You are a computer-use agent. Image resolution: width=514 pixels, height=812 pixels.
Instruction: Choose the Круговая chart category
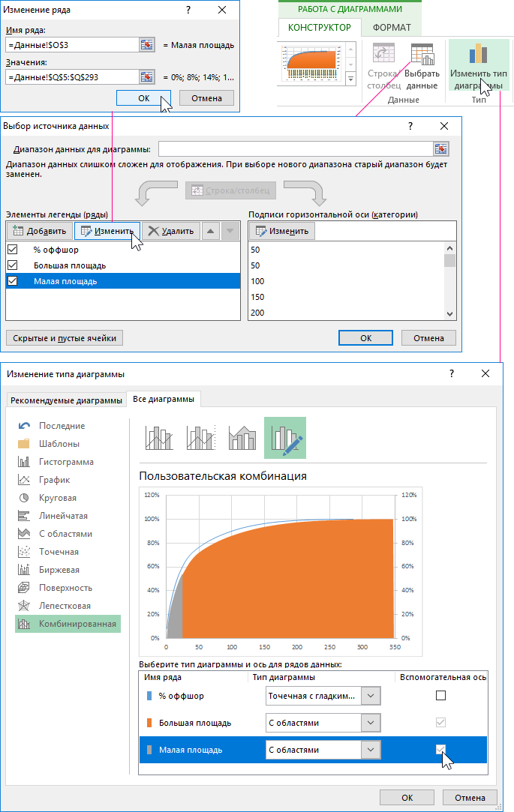[57, 498]
